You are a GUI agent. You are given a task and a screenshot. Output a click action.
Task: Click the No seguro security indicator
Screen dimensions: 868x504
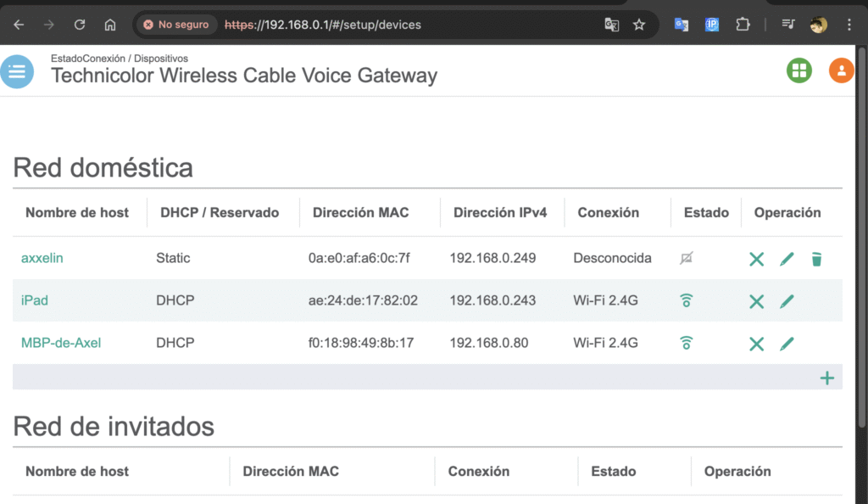tap(176, 25)
